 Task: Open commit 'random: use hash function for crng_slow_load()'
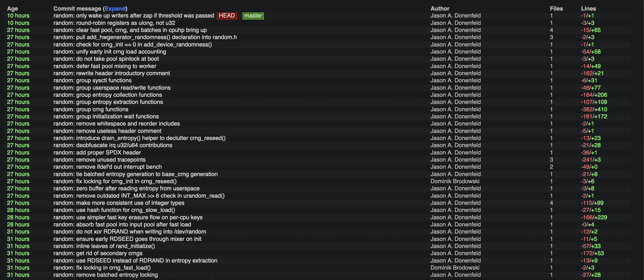point(114,210)
